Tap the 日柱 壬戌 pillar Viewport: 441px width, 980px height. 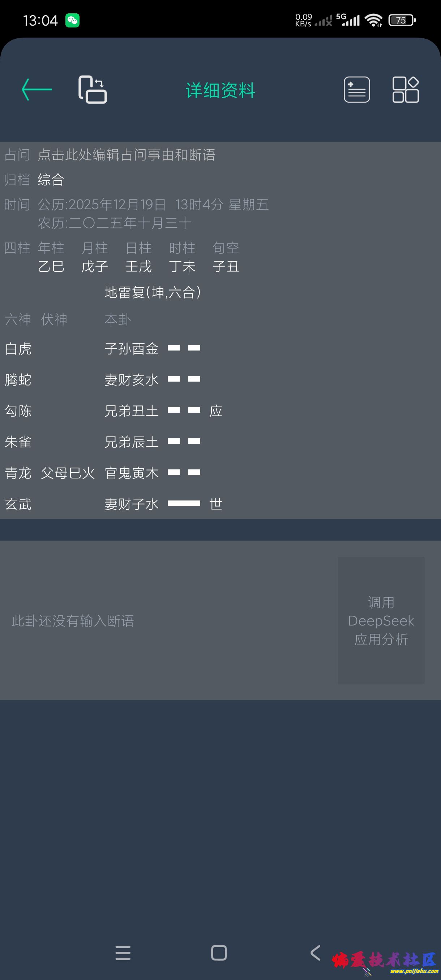click(138, 258)
